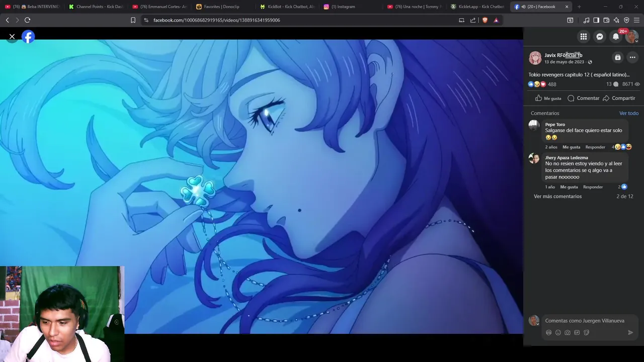Screen dimensions: 644x362
Task: Reload the page with the refresh icon
Action: [27, 20]
